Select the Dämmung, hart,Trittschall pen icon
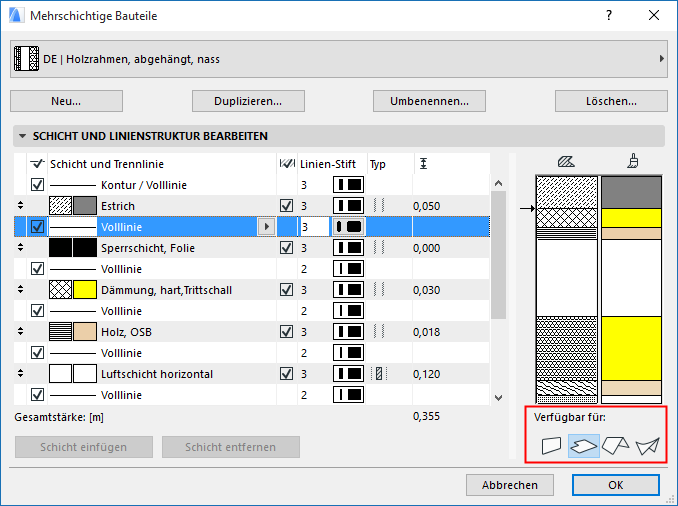This screenshot has height=506, width=678. click(x=349, y=290)
